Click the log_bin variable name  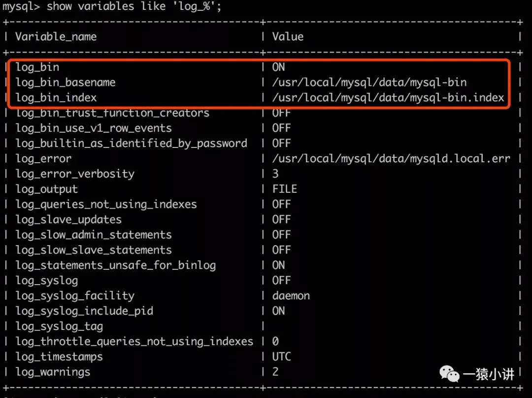click(x=37, y=67)
